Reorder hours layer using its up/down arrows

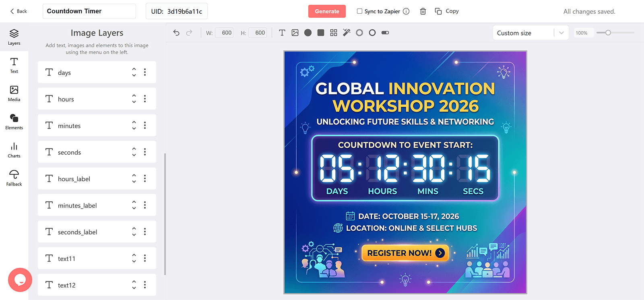tap(134, 99)
